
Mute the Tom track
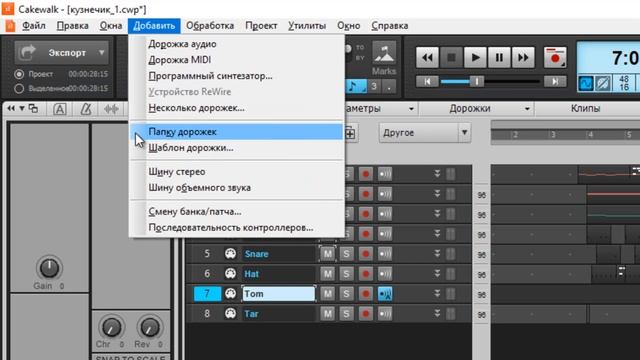(x=327, y=294)
